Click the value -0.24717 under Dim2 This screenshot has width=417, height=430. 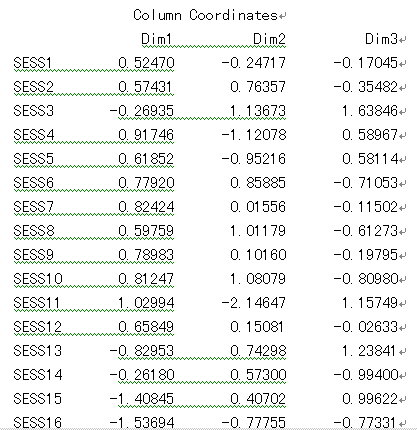click(x=254, y=63)
